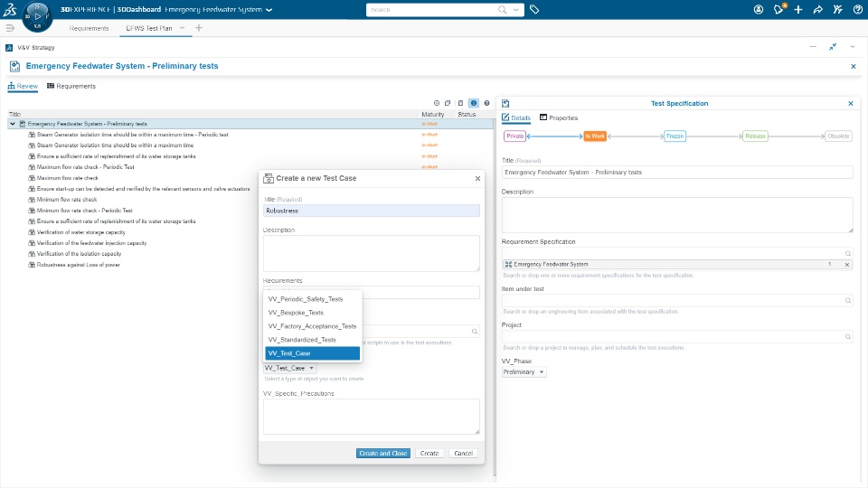The height and width of the screenshot is (488, 868).
Task: Remove Emergency Feedwater System requirement spec
Action: [x=847, y=265]
